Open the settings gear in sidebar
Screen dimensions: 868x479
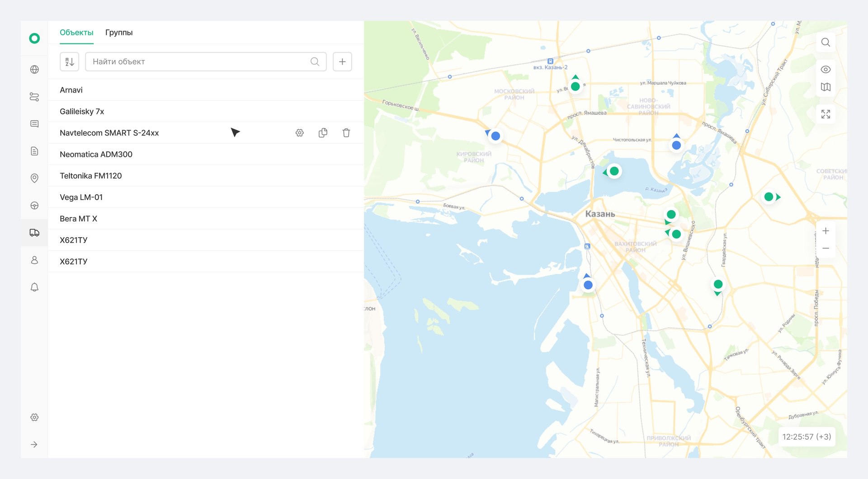click(34, 417)
